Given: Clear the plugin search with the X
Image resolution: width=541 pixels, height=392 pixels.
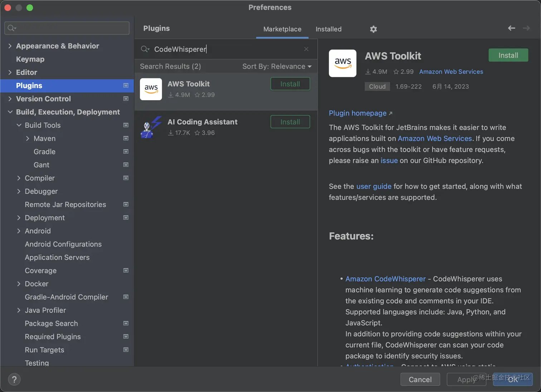Looking at the screenshot, I should 306,49.
